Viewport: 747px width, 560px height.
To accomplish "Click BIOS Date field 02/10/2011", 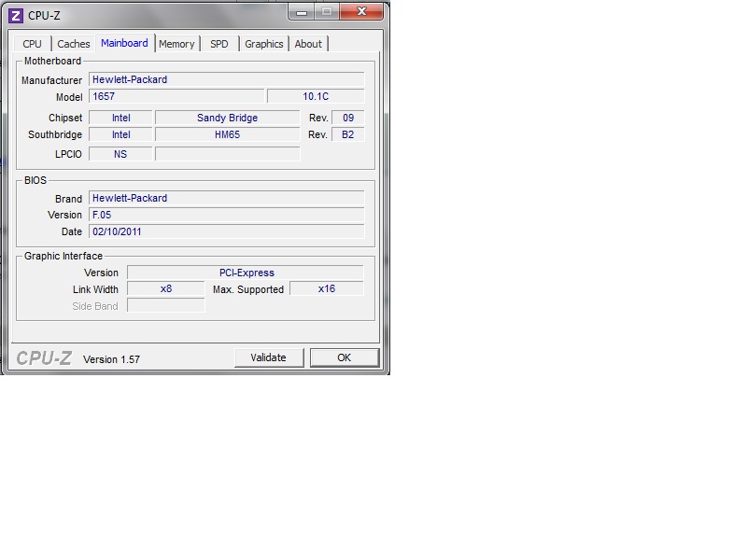I will pyautogui.click(x=227, y=231).
